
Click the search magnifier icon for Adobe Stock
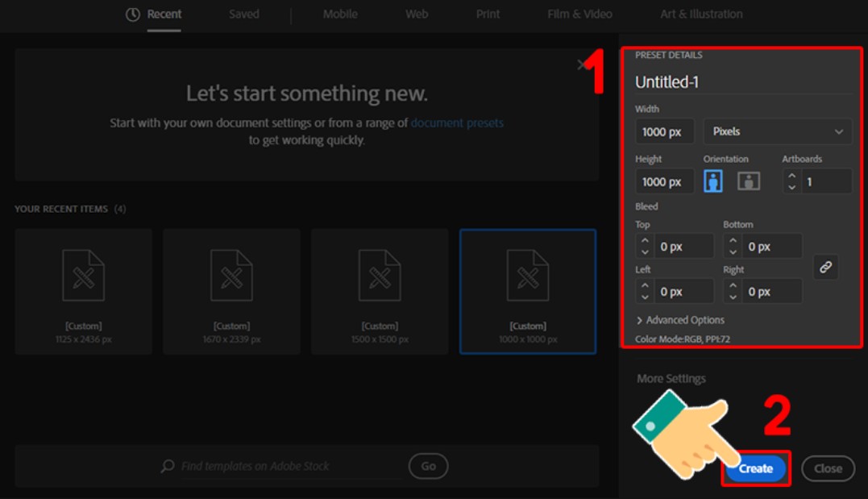(x=168, y=466)
